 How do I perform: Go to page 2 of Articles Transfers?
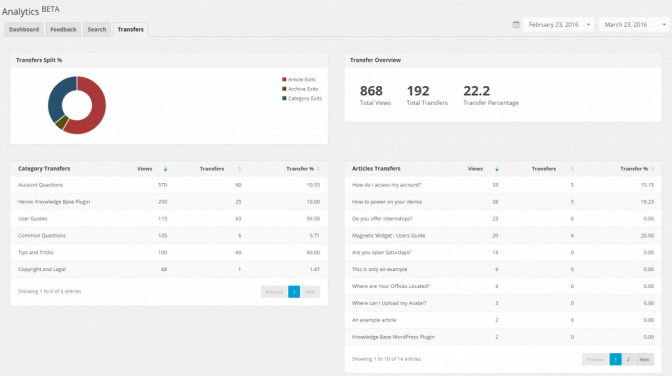(628, 359)
